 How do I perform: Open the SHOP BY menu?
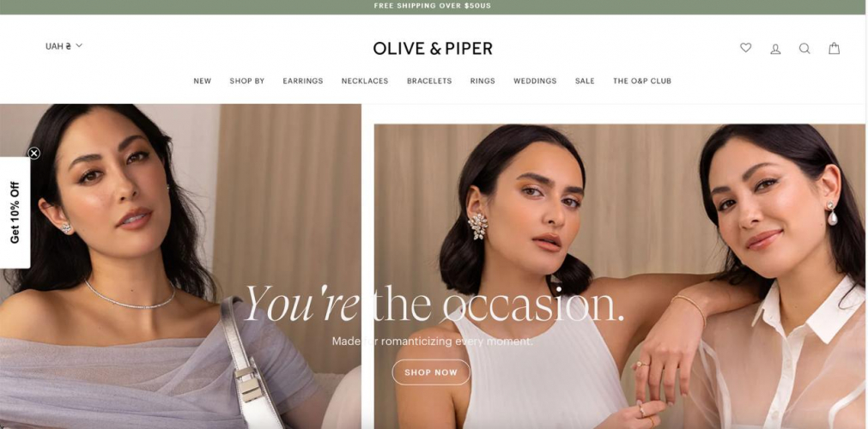pos(247,81)
